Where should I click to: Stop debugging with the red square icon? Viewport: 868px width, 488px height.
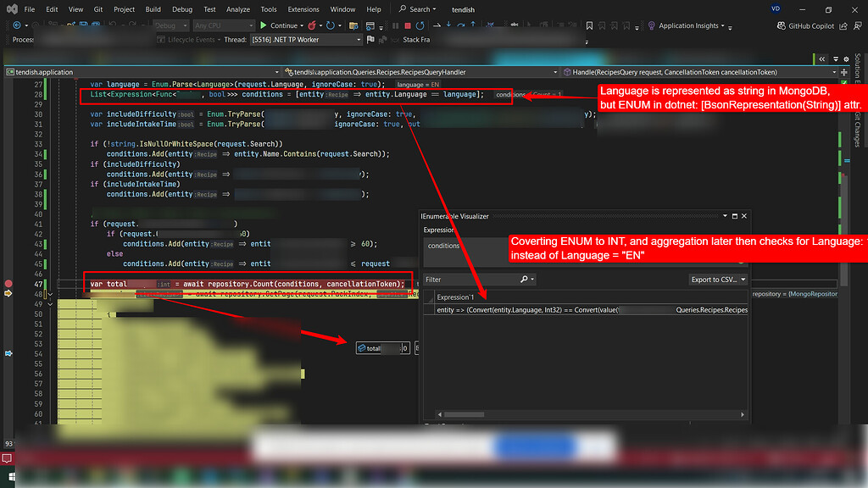click(x=407, y=25)
